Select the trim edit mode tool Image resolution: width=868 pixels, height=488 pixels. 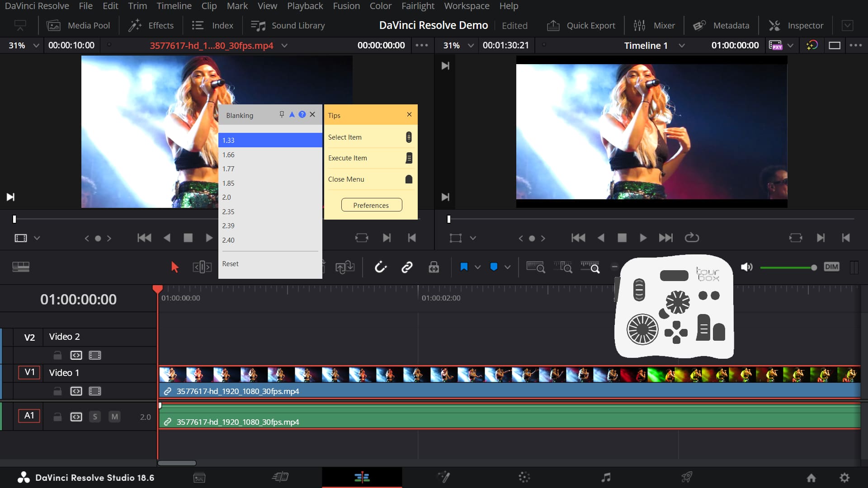tap(202, 267)
